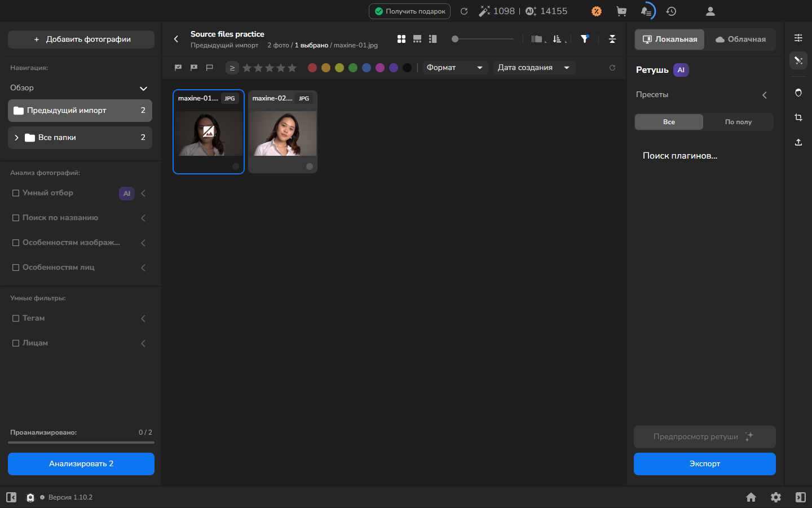This screenshot has width=812, height=508.
Task: Filter by the red color label
Action: 312,68
